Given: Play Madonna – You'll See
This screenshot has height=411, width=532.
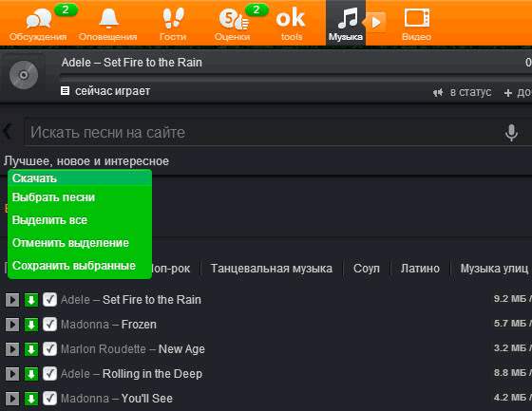Looking at the screenshot, I should pos(12,399).
